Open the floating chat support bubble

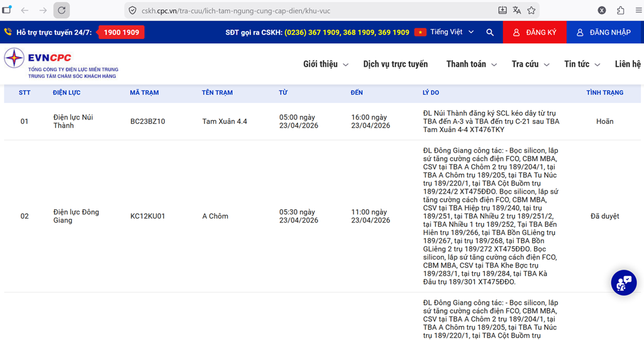(x=623, y=282)
